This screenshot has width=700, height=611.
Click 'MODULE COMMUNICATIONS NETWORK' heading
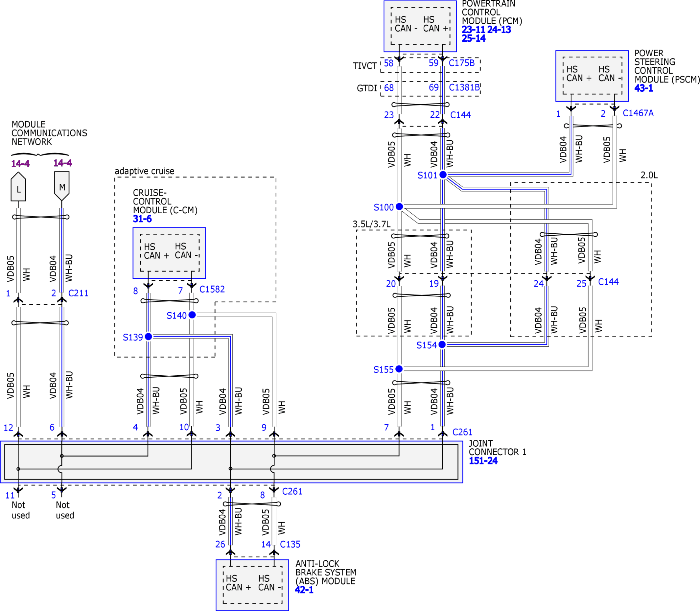click(49, 133)
